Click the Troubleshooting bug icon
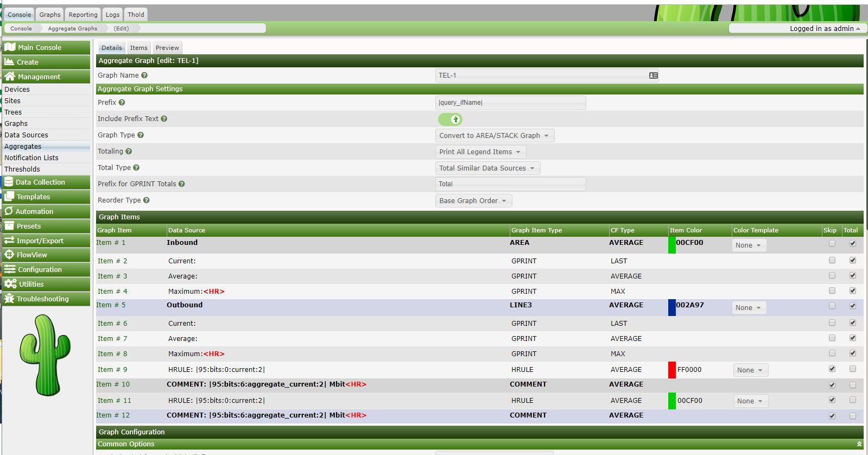The width and height of the screenshot is (868, 455). coord(9,299)
